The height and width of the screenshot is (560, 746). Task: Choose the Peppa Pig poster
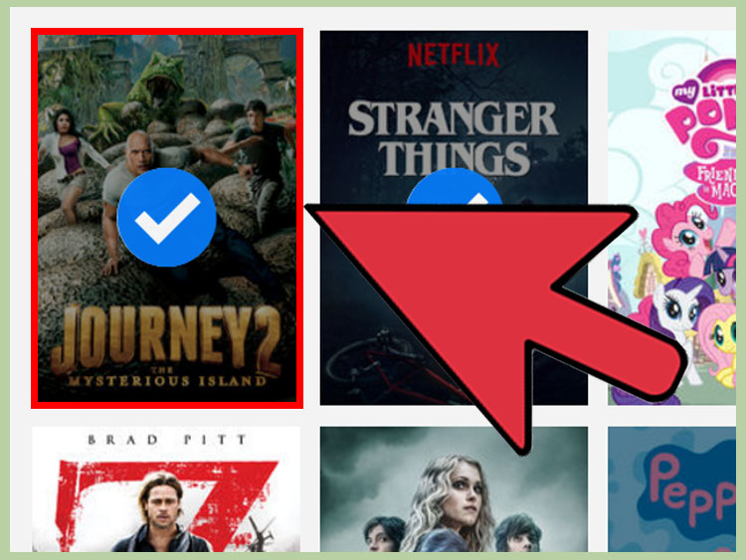coord(671,489)
